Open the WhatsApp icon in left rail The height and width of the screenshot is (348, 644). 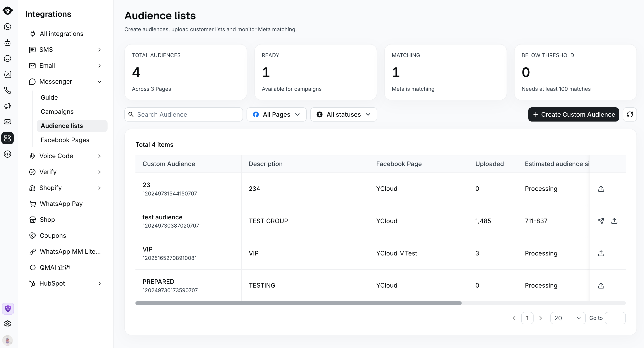8,27
